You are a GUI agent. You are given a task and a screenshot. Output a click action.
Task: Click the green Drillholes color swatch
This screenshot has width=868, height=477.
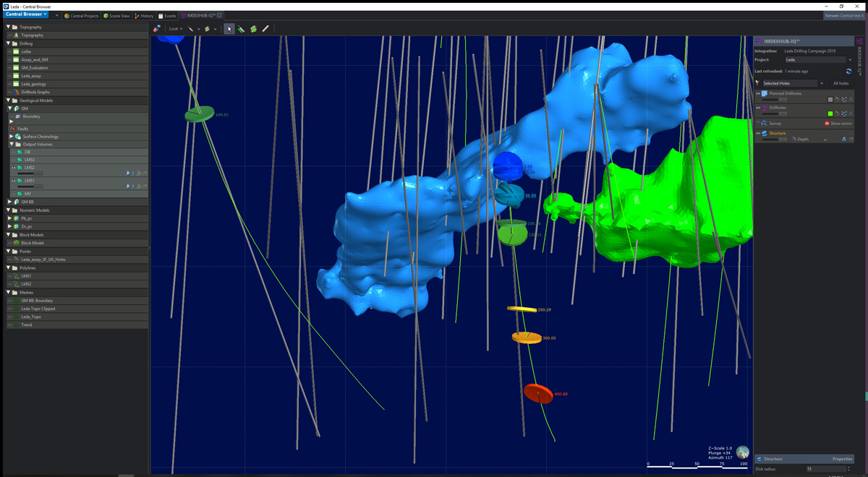tap(830, 113)
